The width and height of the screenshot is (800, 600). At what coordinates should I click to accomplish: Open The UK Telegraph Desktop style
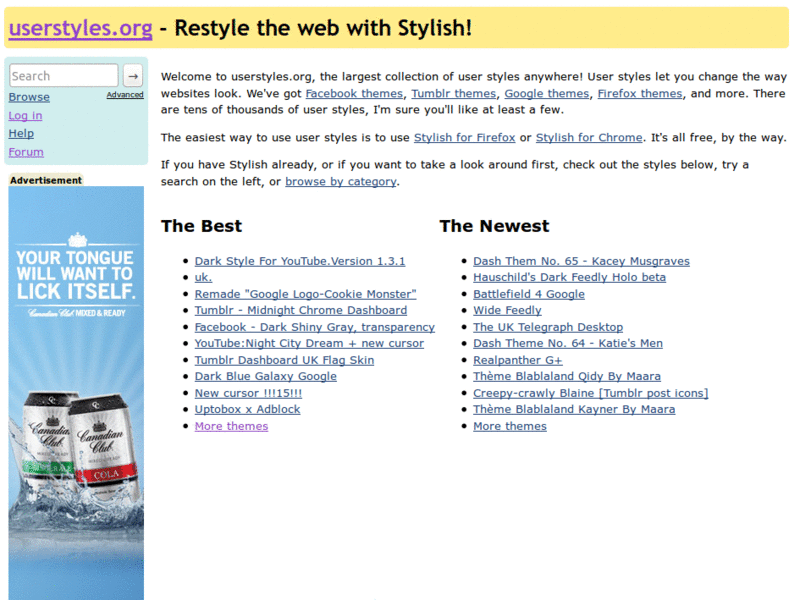click(548, 327)
